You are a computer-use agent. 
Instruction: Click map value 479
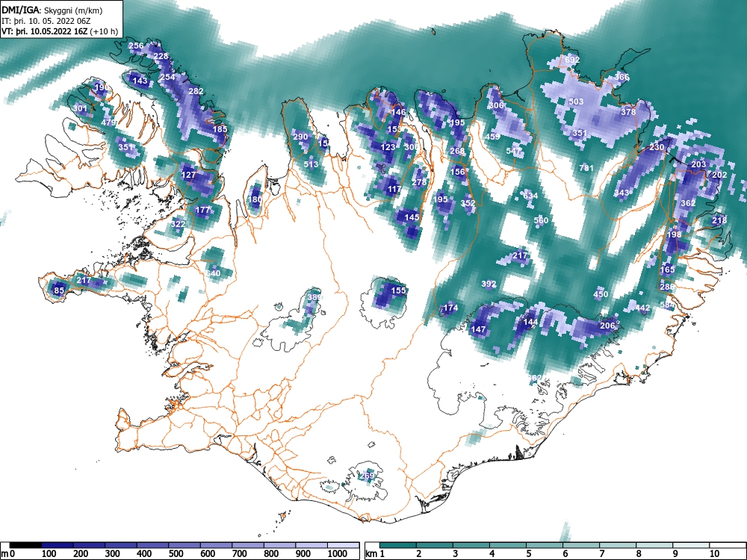coord(108,122)
